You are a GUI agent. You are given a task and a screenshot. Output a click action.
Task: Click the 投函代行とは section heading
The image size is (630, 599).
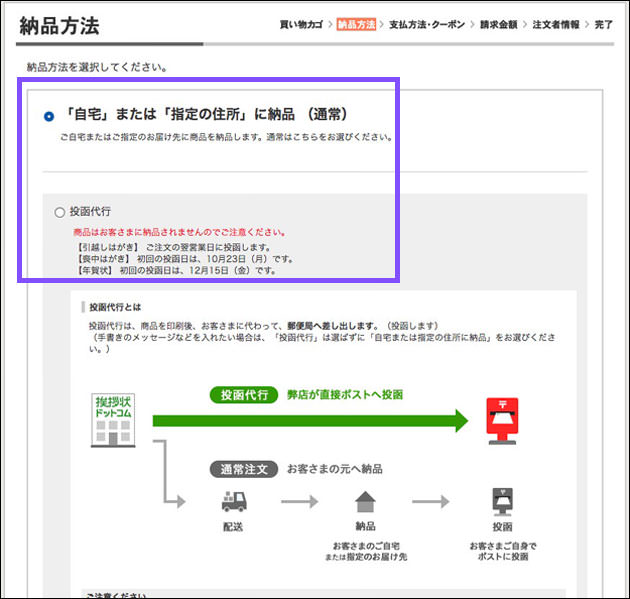[x=115, y=307]
